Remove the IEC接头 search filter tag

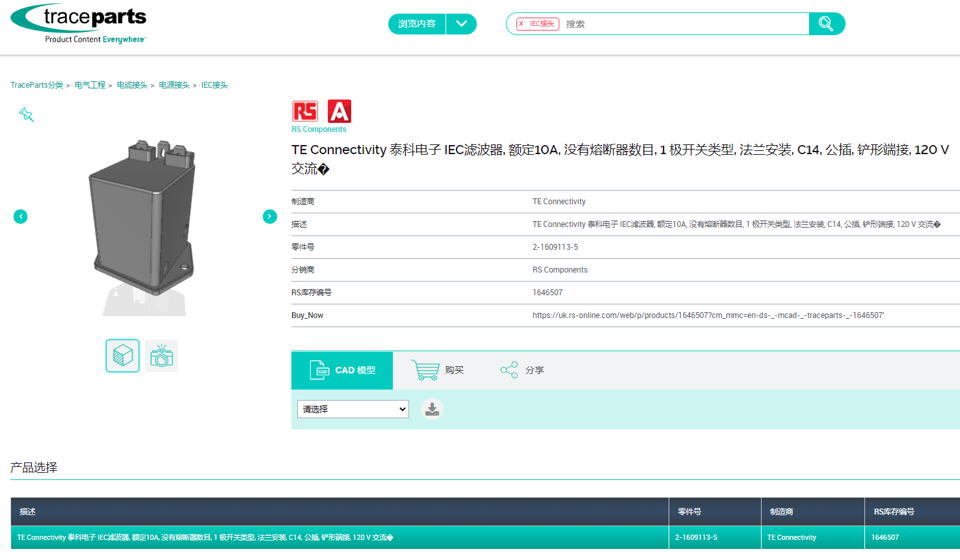[x=522, y=24]
